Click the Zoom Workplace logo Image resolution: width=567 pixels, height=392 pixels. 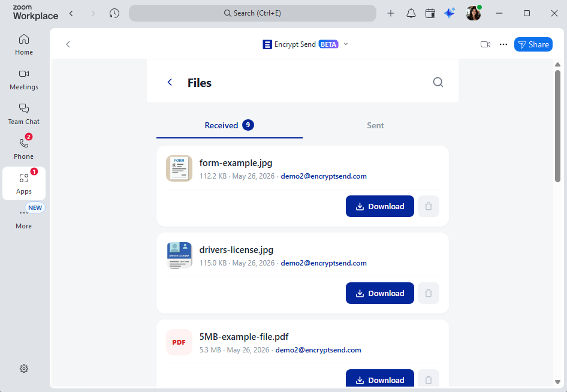35,13
